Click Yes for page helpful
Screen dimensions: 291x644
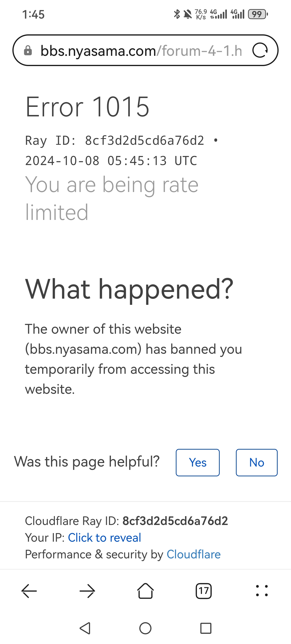coord(197,462)
